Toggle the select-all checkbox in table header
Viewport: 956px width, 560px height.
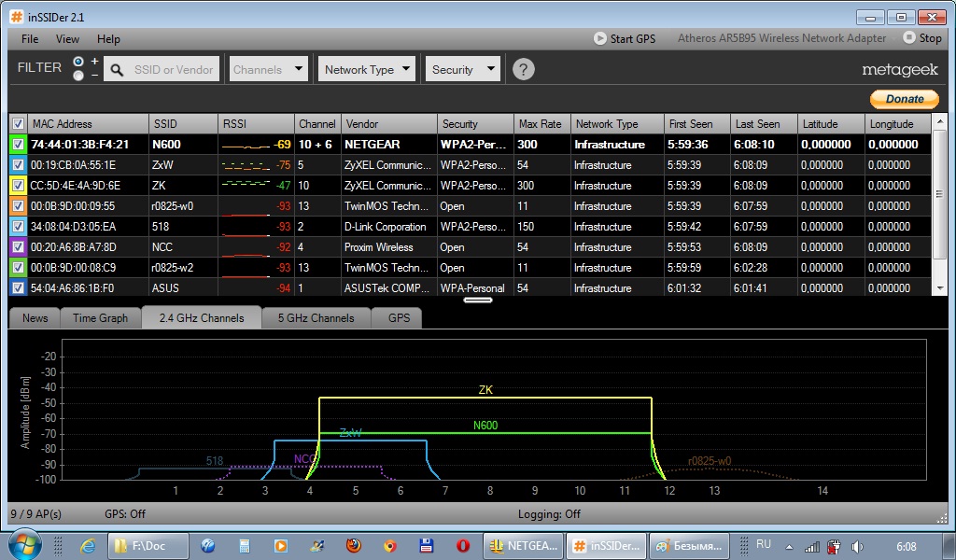point(18,124)
